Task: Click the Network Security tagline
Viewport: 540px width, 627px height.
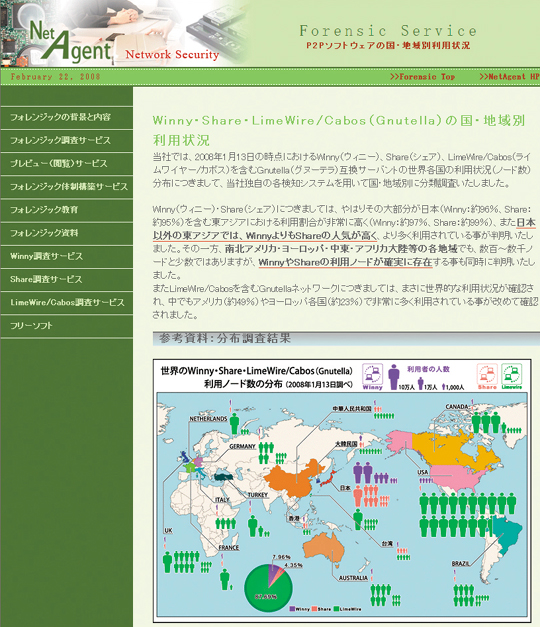Action: 172,54
